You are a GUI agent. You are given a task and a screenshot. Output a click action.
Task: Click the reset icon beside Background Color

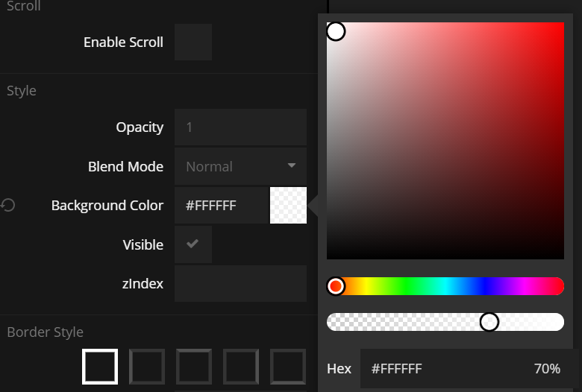pos(8,205)
